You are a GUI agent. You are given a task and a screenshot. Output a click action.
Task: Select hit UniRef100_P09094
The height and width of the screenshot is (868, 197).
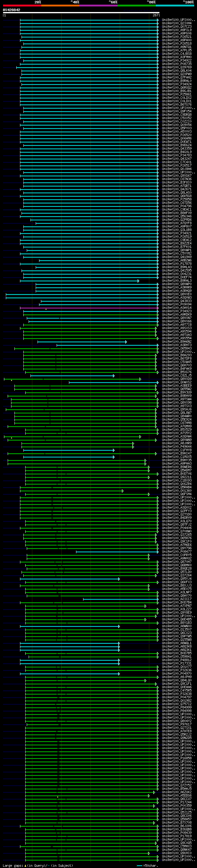[177, 304]
